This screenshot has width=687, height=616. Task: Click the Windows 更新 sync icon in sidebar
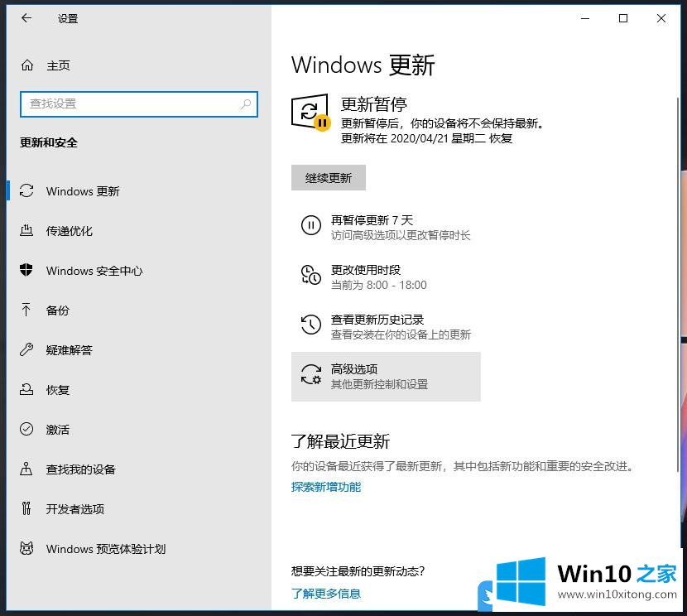tap(26, 190)
